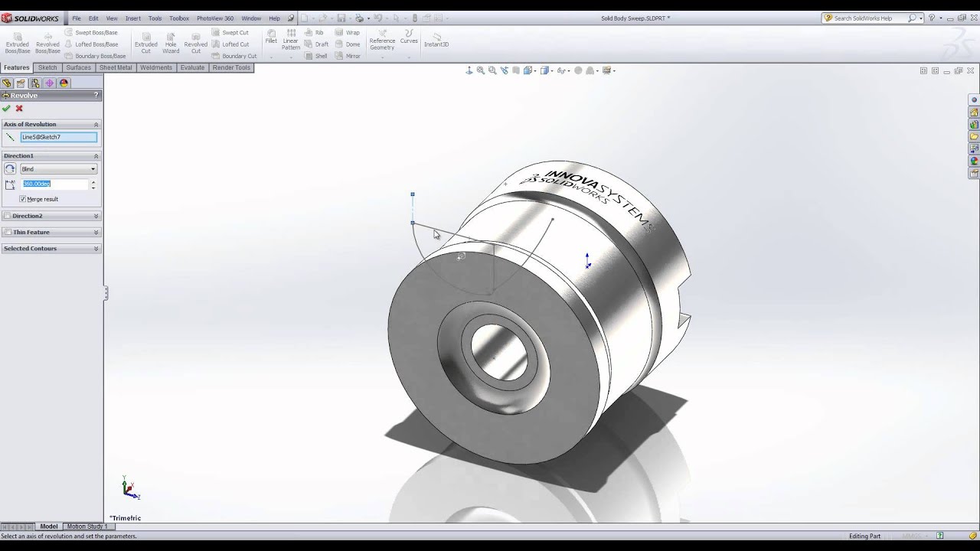Open the PhotoView 360 menu
Viewport: 980px width, 551px height.
click(x=215, y=18)
